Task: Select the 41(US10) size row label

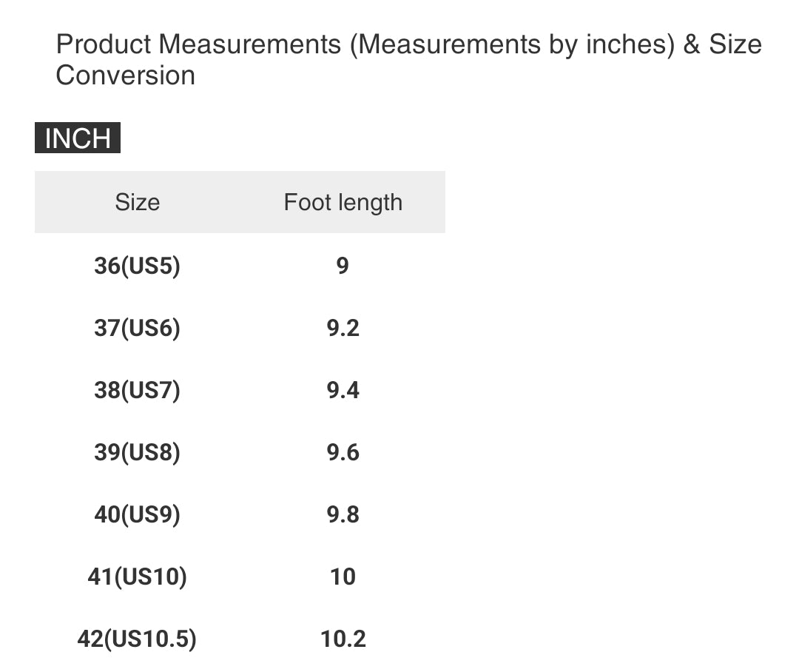Action: (x=137, y=577)
